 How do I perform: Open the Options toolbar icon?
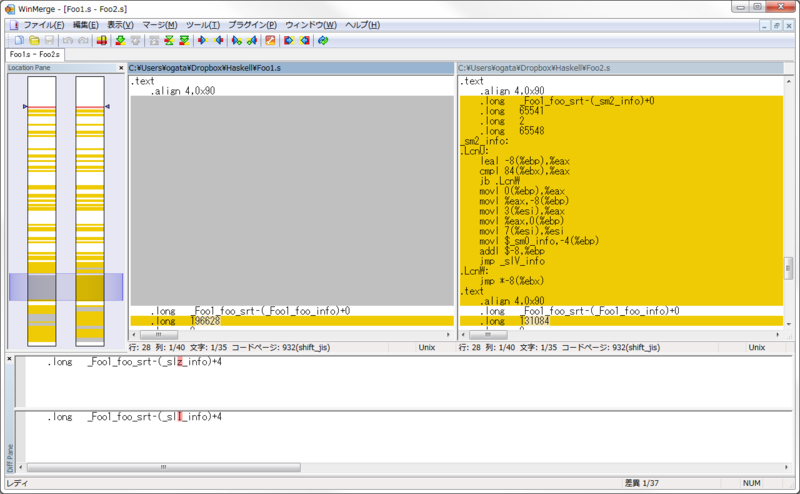pos(270,40)
